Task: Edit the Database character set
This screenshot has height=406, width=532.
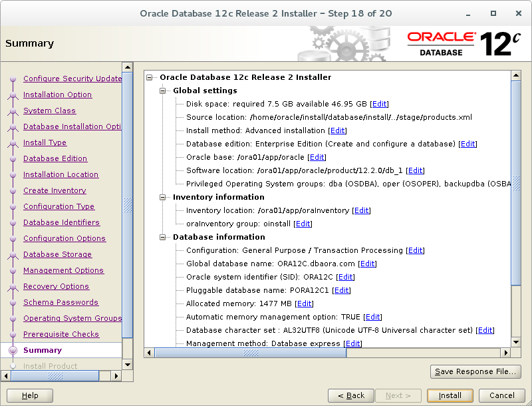Action: tap(485, 330)
